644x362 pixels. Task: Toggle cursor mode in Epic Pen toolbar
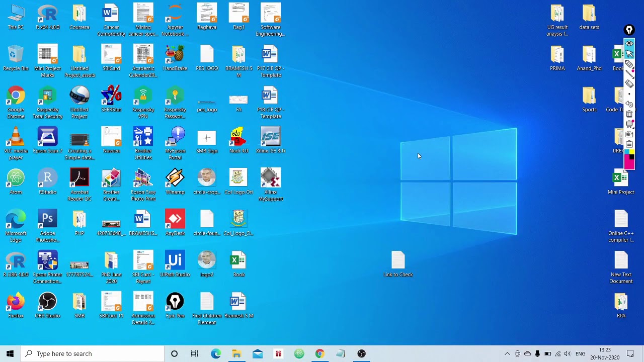[x=629, y=54]
